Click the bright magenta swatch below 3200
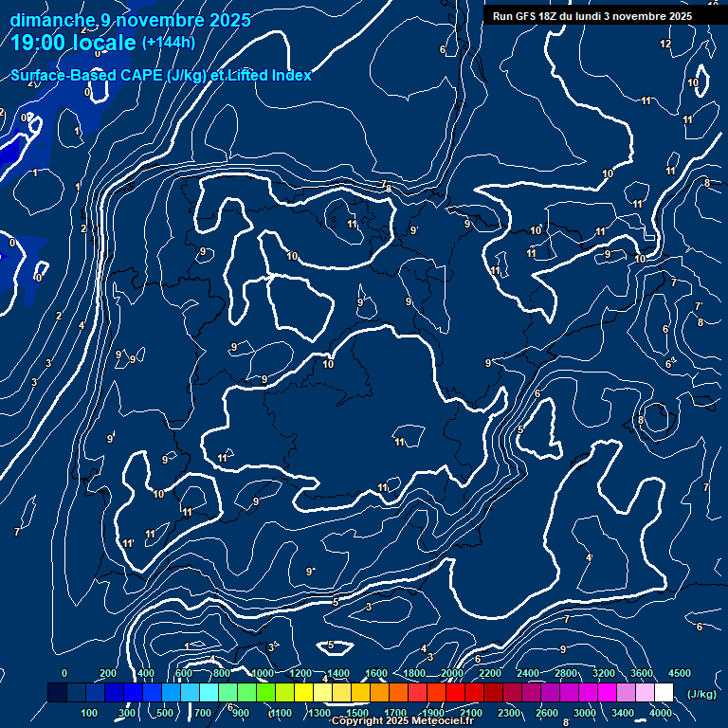The image size is (728, 728). pyautogui.click(x=607, y=692)
